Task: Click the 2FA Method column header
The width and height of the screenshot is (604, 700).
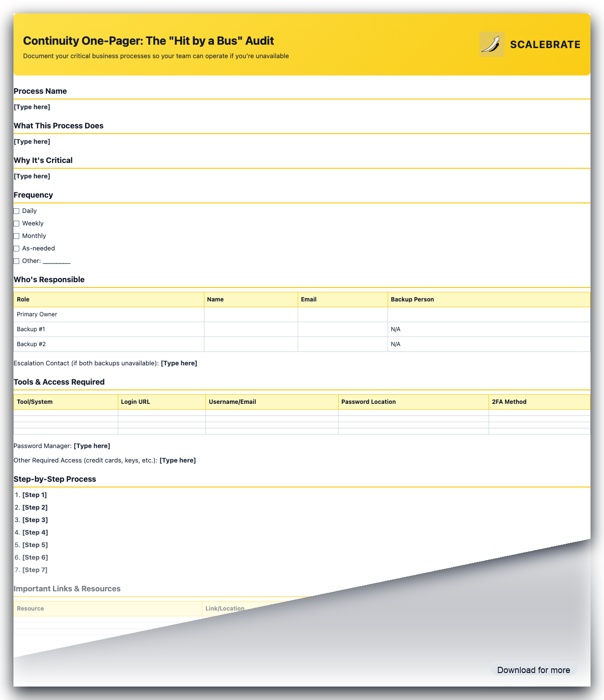Action: (x=540, y=402)
